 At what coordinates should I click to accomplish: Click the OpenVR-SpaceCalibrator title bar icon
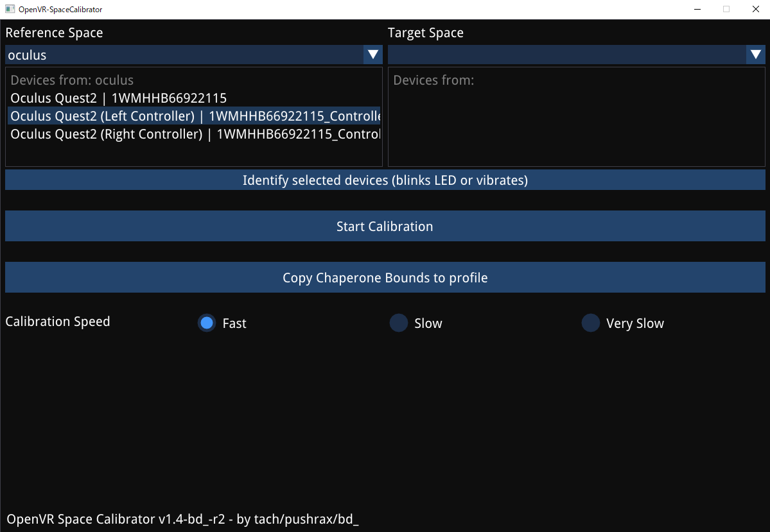coord(9,9)
